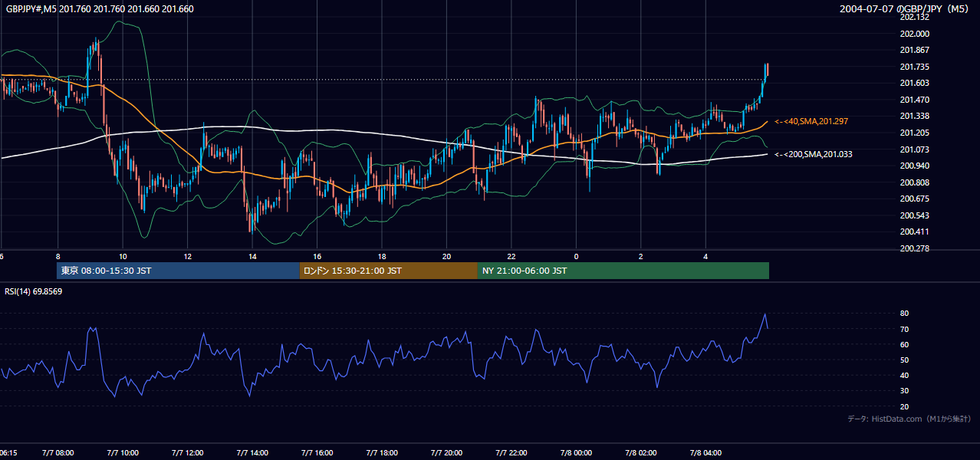Click the 7/7 20:00 time axis label
Viewport: 980px width, 460px height.
447,452
